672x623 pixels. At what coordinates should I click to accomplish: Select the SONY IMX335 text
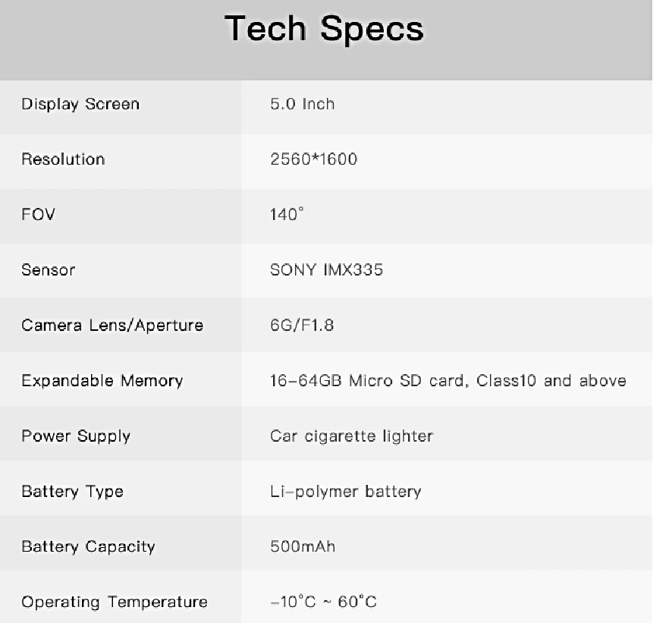click(x=326, y=269)
